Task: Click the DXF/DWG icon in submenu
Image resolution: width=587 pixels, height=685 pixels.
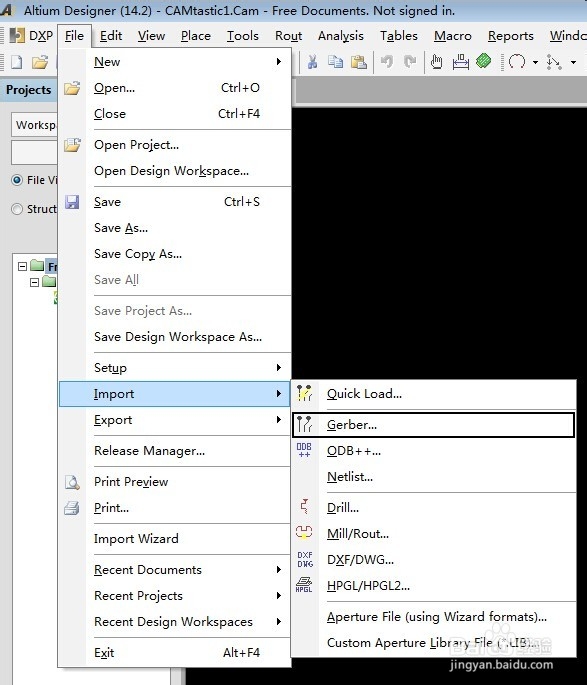Action: point(305,559)
